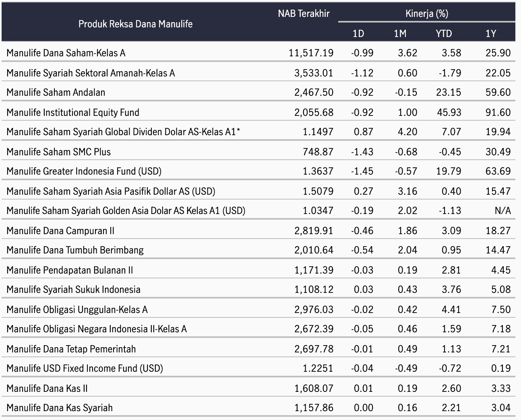Image resolution: width=521 pixels, height=420 pixels.
Task: Click the 'Manulife Dana Campuran II' fund name
Action: coord(60,231)
